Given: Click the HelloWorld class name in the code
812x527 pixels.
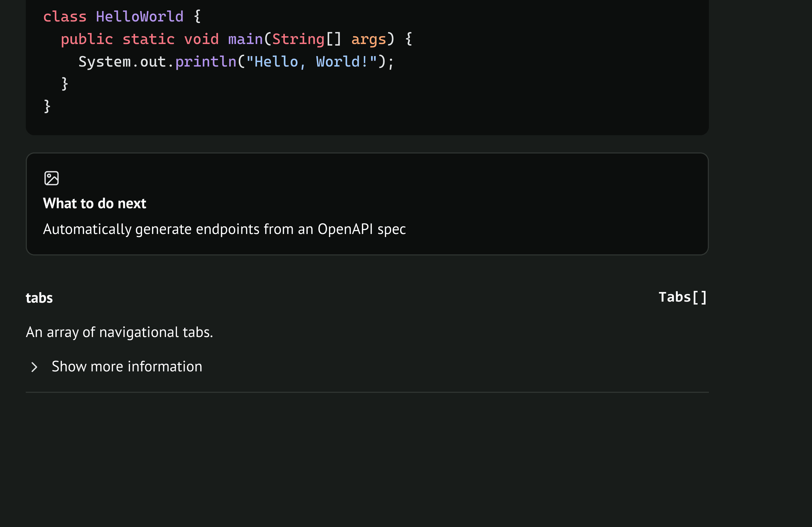Looking at the screenshot, I should click(x=140, y=17).
